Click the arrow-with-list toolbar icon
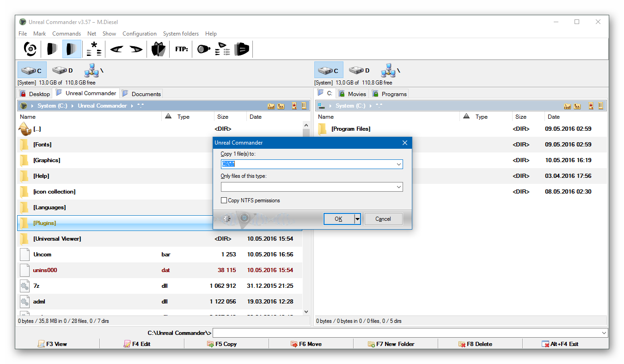 click(223, 49)
